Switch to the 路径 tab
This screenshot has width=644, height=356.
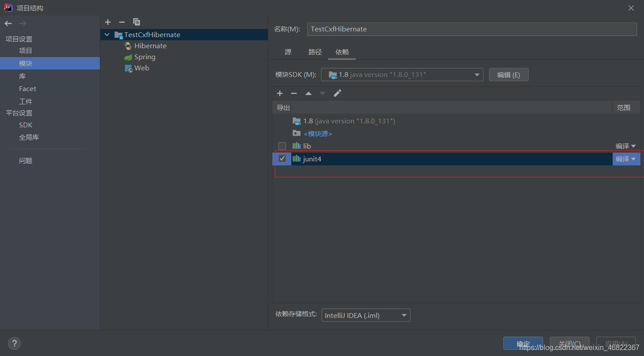[315, 52]
